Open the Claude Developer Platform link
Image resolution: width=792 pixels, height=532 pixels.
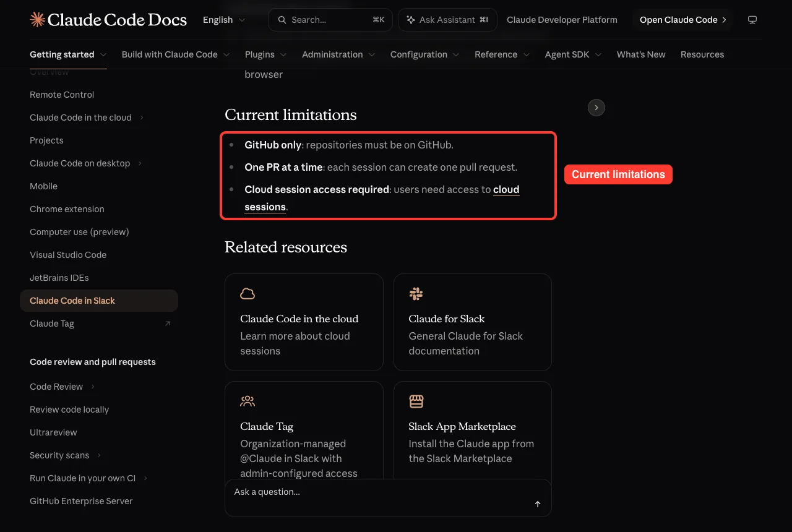click(x=562, y=20)
